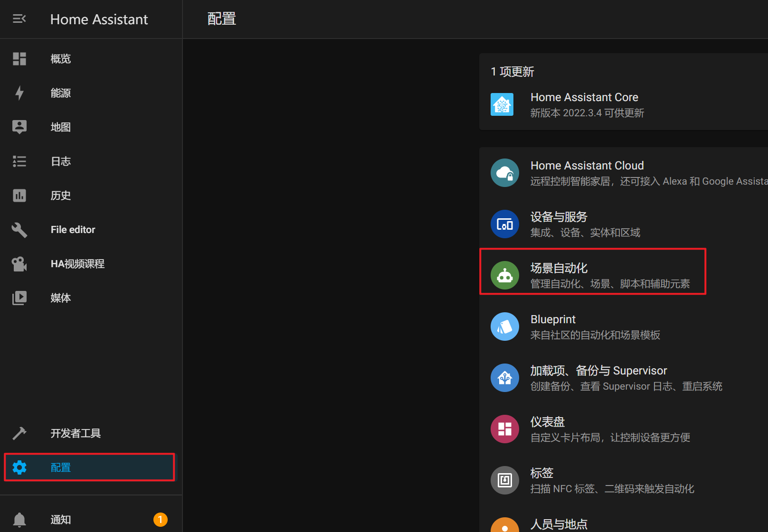Click the Blueprint icon
Screen dimensions: 768x532
pyautogui.click(x=505, y=327)
